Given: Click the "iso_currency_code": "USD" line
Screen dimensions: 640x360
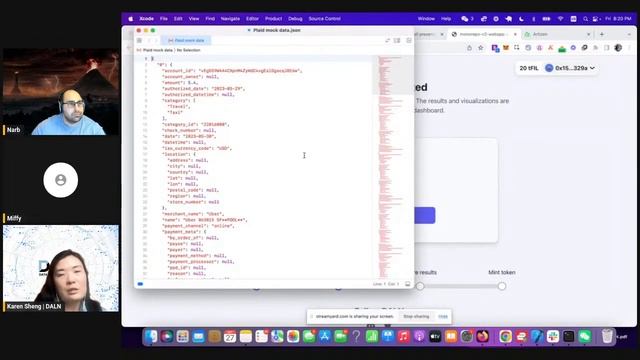Looking at the screenshot, I should [197, 148].
